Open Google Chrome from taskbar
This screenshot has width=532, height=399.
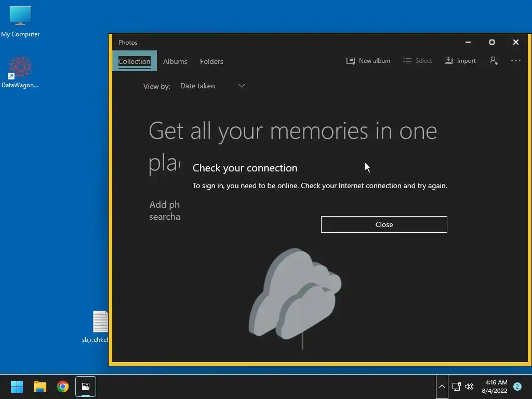coord(63,387)
